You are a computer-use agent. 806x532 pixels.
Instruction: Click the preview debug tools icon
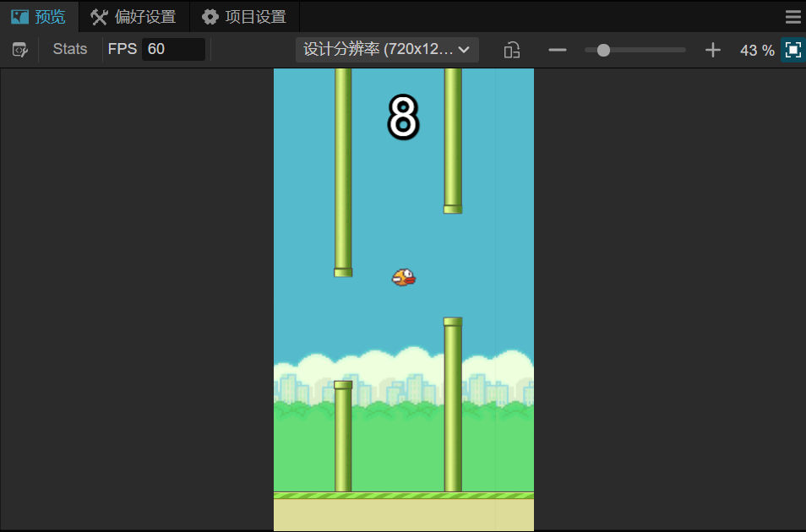coord(20,50)
